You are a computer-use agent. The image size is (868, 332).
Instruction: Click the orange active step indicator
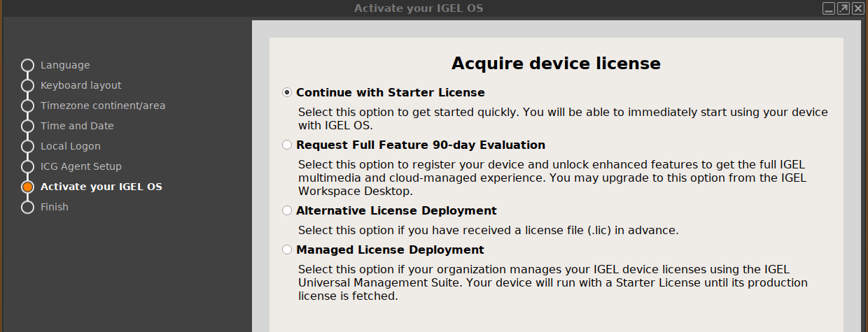(x=27, y=187)
